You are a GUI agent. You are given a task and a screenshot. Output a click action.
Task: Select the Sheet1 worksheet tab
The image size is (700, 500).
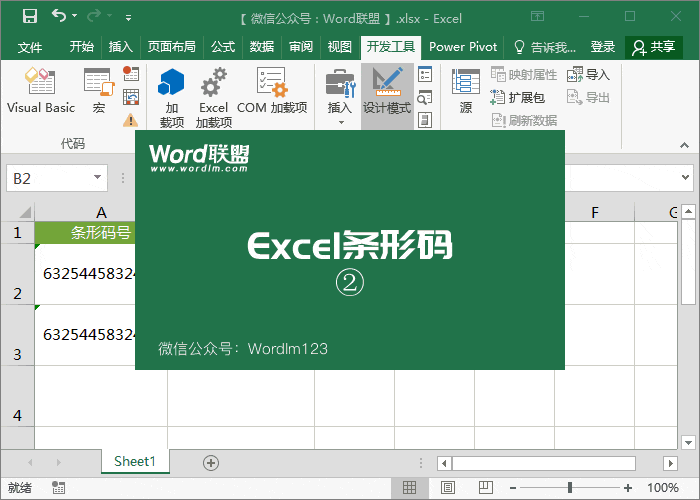pos(135,462)
